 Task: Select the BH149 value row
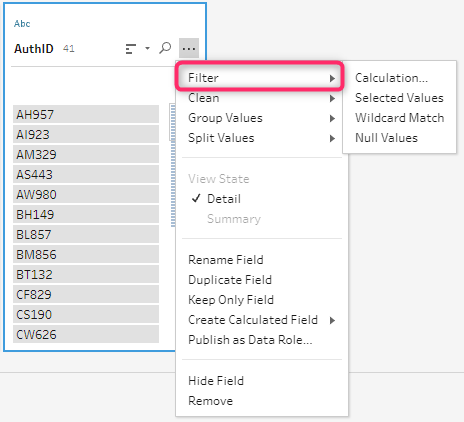(x=86, y=214)
